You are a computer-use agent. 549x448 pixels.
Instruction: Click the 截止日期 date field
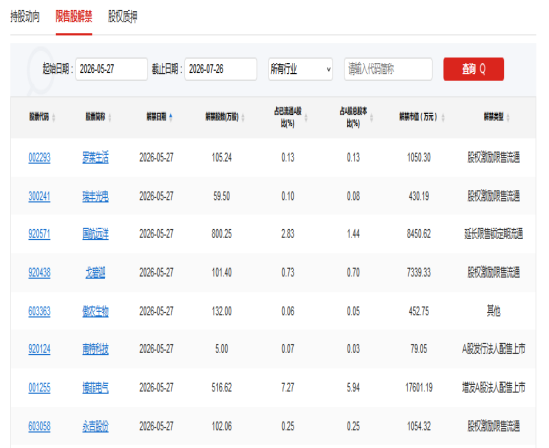(x=221, y=69)
